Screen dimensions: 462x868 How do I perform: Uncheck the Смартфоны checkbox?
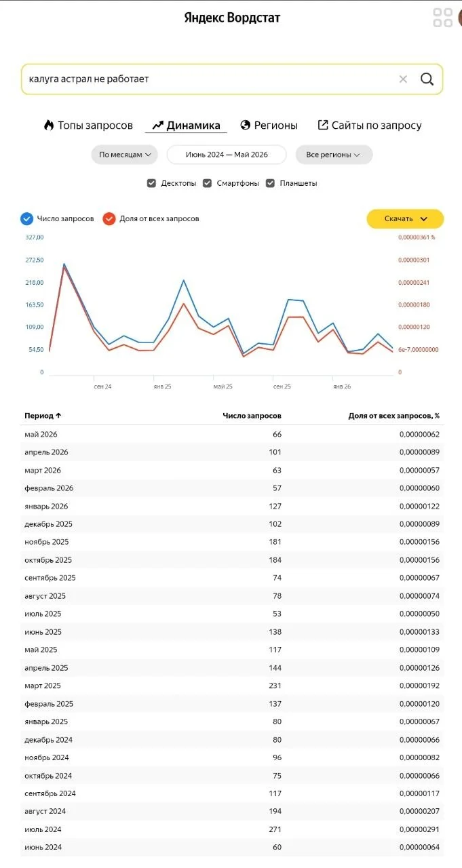pos(208,183)
